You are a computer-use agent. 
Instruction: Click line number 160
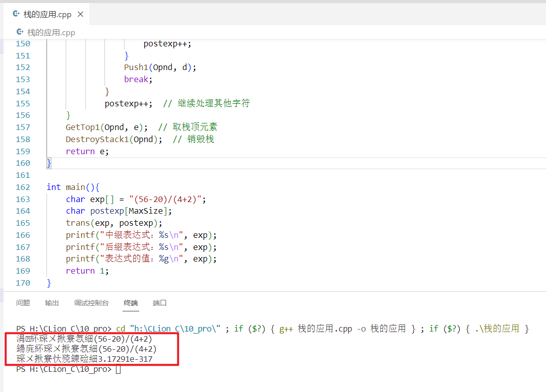23,163
